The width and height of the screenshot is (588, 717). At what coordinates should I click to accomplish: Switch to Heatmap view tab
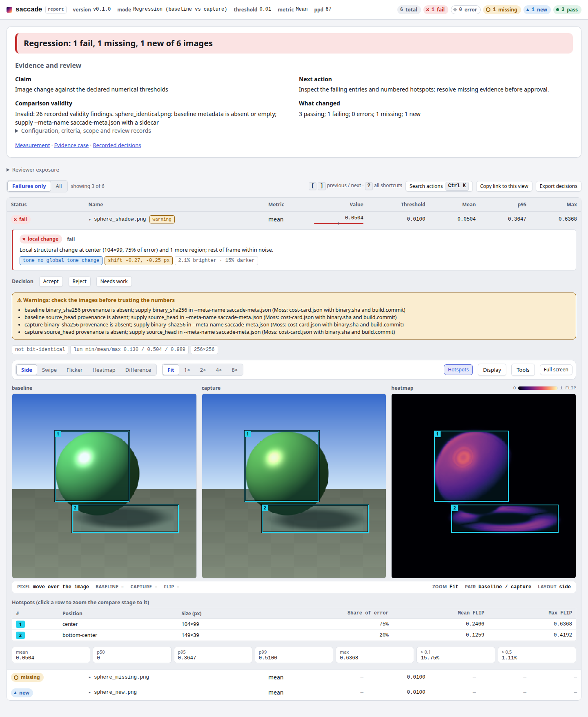pos(104,370)
